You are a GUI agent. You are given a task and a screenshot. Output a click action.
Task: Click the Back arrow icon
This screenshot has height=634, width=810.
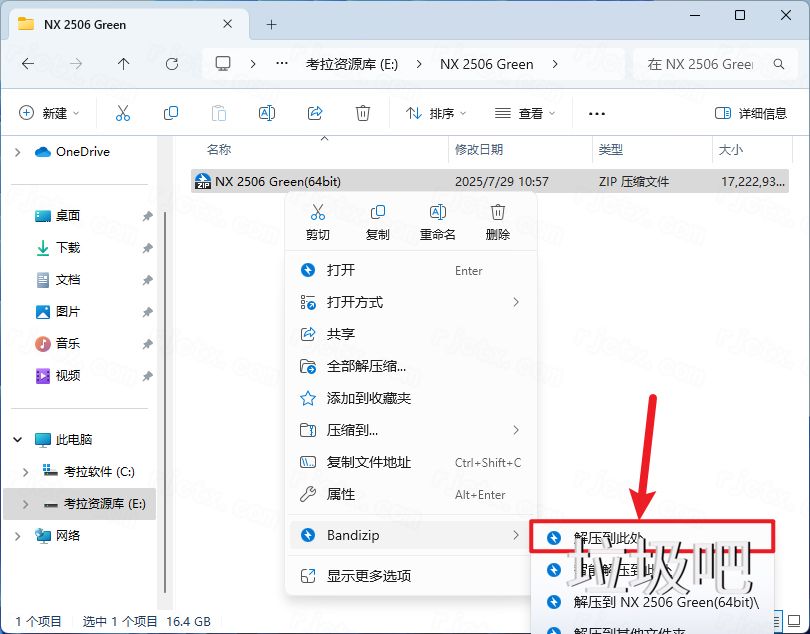coord(28,64)
